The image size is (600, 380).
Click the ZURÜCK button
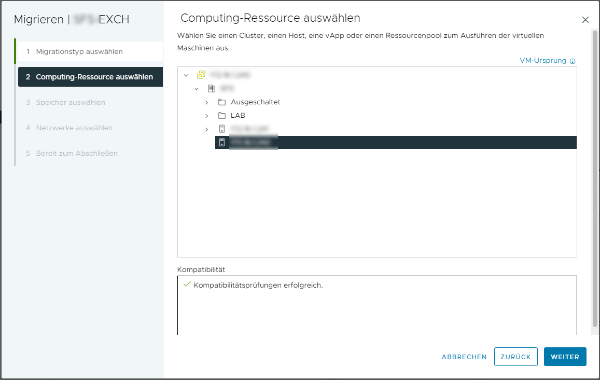515,357
